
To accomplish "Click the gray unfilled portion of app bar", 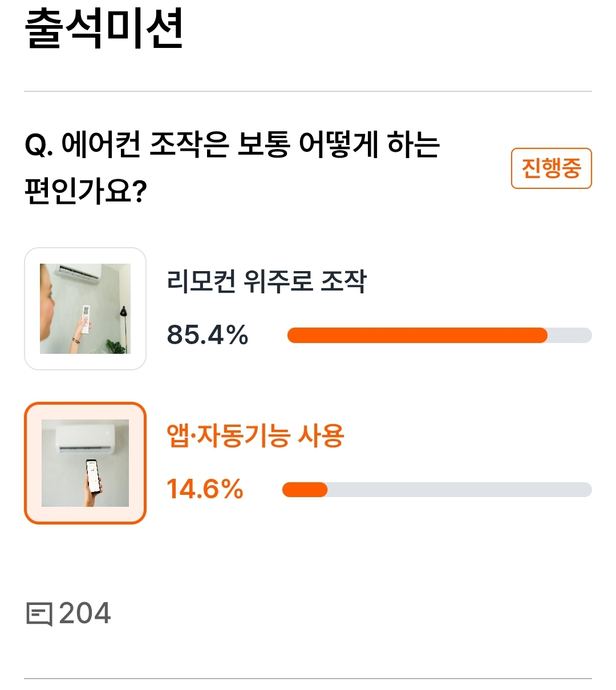I will tap(460, 490).
